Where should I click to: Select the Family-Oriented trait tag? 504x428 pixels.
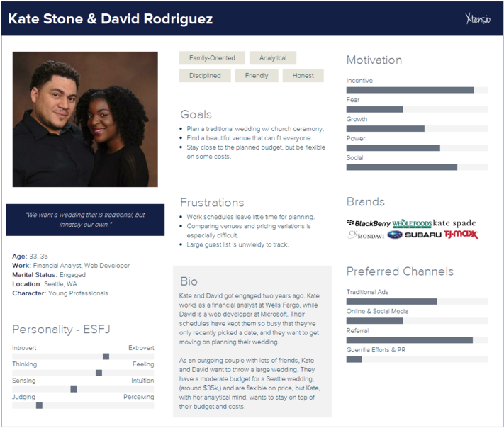tap(212, 58)
